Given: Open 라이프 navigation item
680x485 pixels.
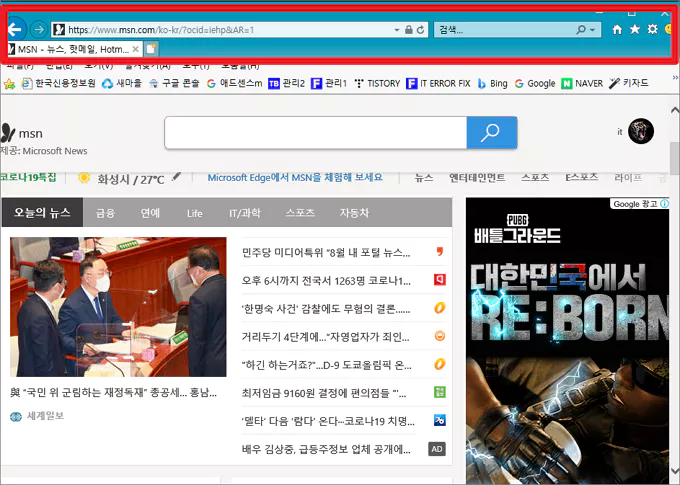Looking at the screenshot, I should tap(628, 177).
